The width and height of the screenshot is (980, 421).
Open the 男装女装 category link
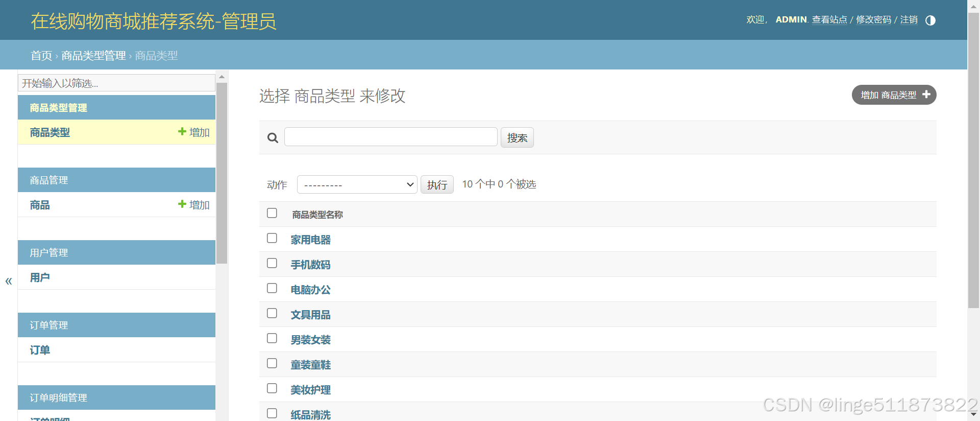(310, 340)
